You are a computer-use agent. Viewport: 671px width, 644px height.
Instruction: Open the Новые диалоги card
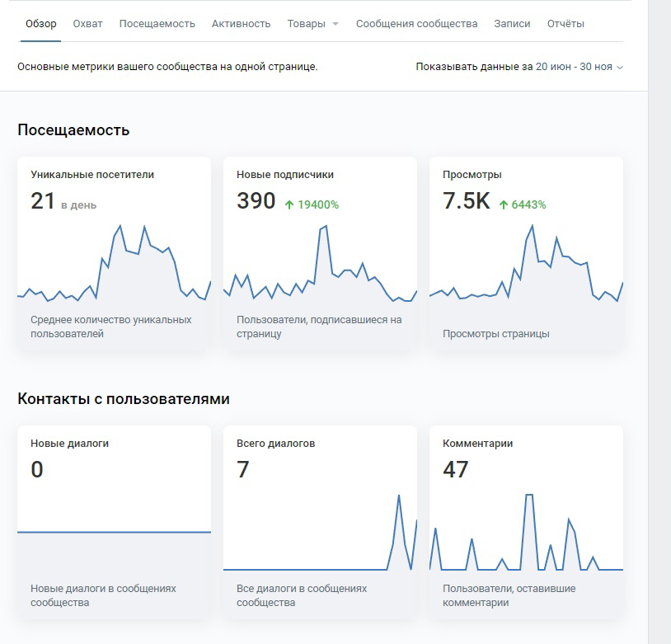pos(115,523)
